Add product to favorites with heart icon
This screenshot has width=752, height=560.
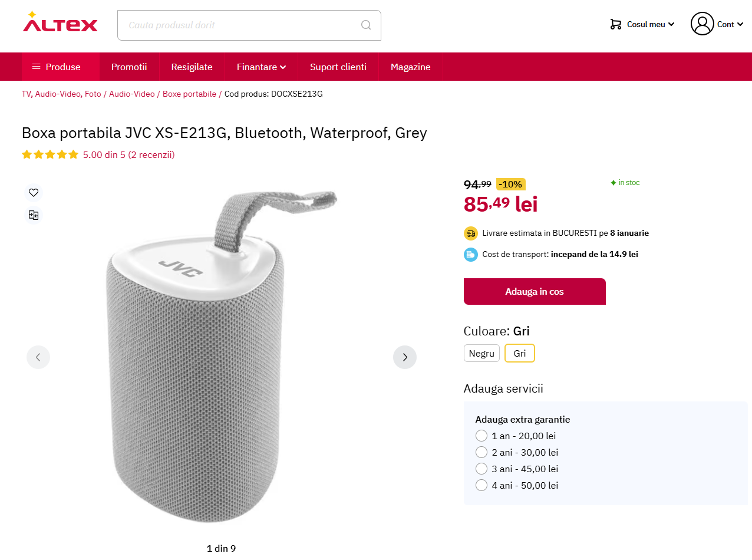point(34,193)
